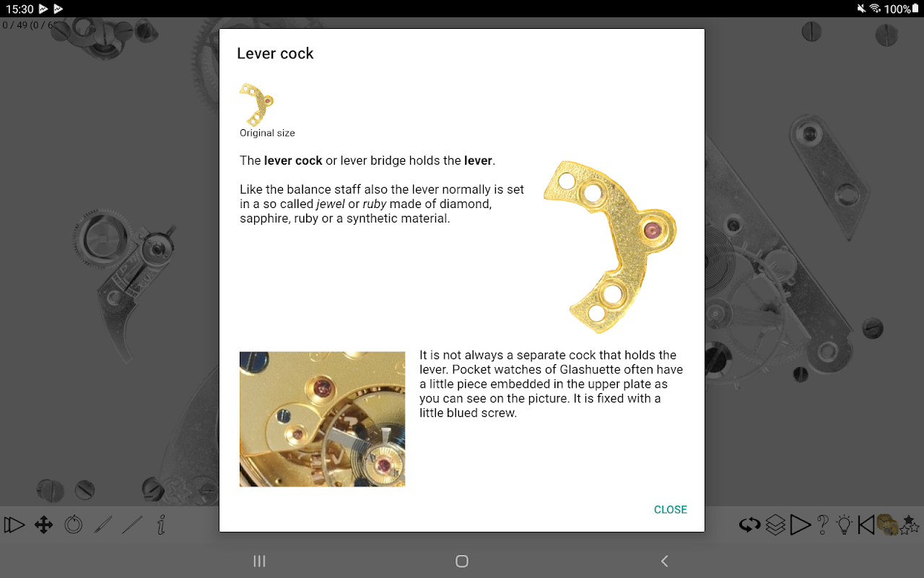Image resolution: width=924 pixels, height=578 pixels.
Task: Open the three stars rating icon
Action: (910, 525)
